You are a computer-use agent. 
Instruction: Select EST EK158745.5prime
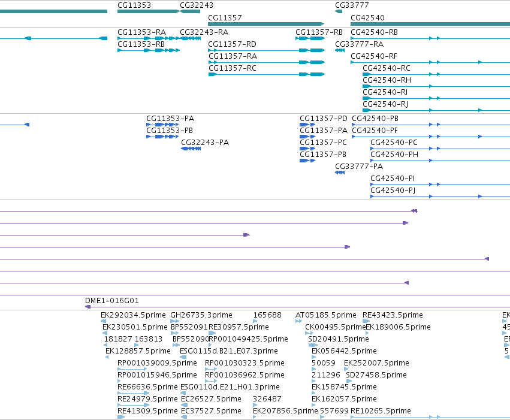pos(344,388)
